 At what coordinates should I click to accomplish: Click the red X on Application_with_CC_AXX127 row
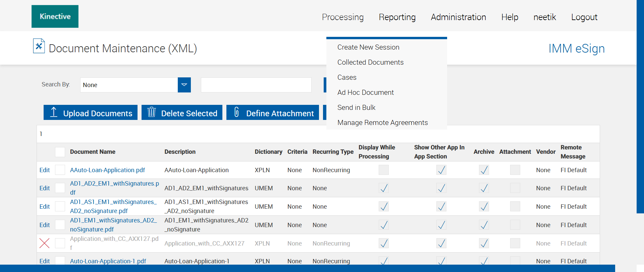[x=45, y=243]
